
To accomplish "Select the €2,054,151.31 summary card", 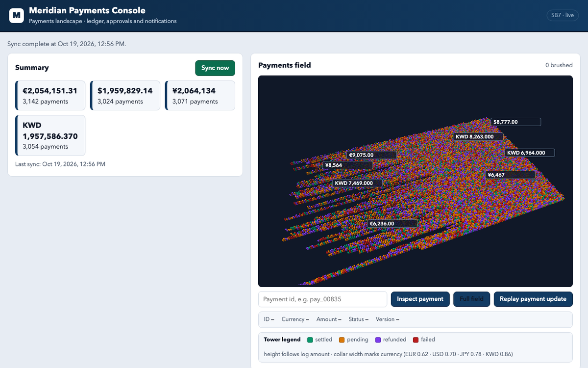I will click(50, 95).
